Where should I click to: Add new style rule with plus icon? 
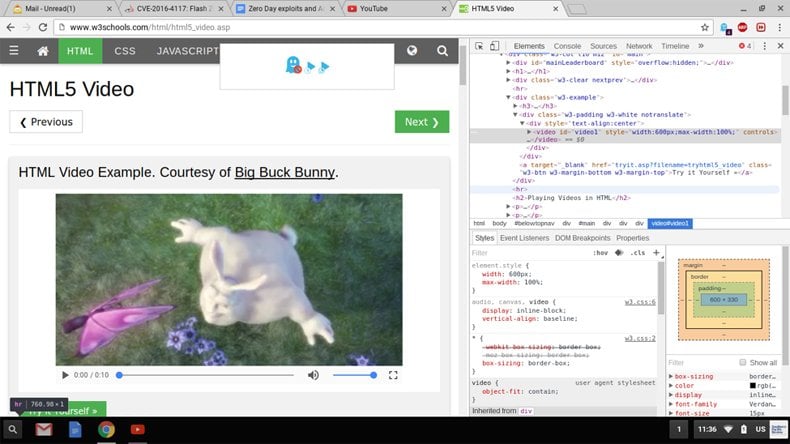[656, 252]
